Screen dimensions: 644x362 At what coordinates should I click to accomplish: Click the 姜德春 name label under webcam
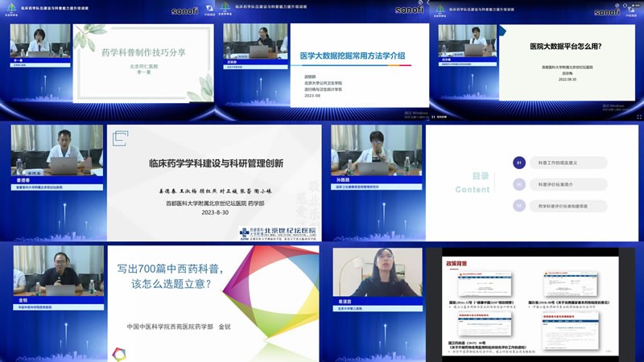(23, 180)
